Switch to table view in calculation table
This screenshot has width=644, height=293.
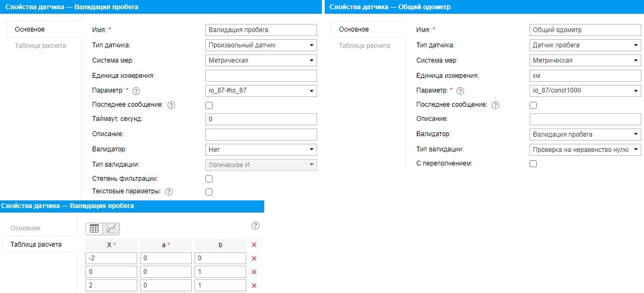[94, 229]
